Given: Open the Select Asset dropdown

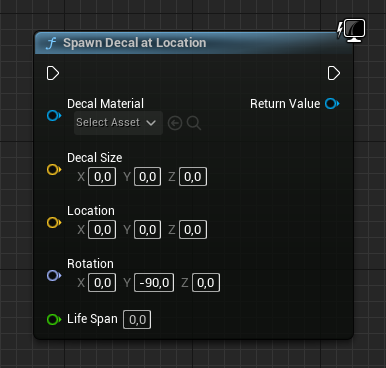Looking at the screenshot, I should [118, 123].
